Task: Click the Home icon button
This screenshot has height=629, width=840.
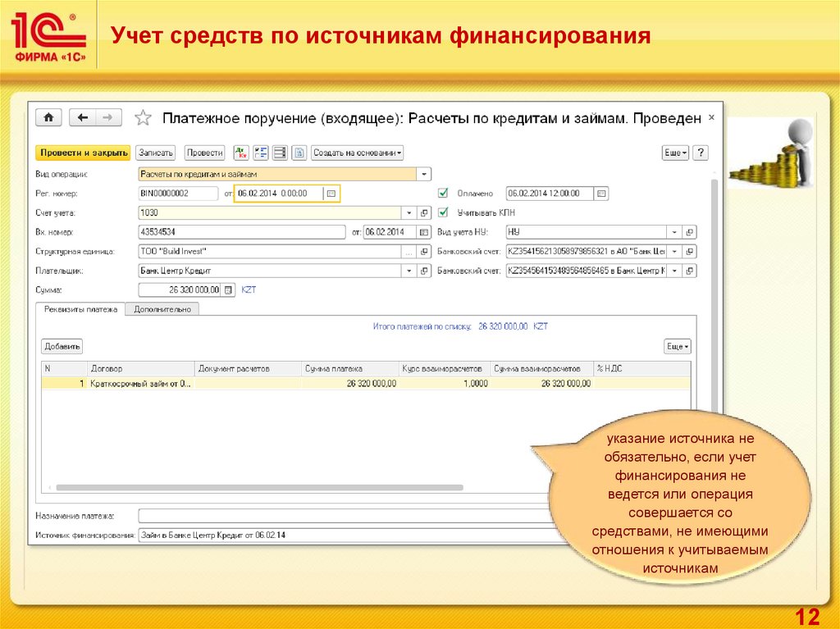Action: click(48, 117)
